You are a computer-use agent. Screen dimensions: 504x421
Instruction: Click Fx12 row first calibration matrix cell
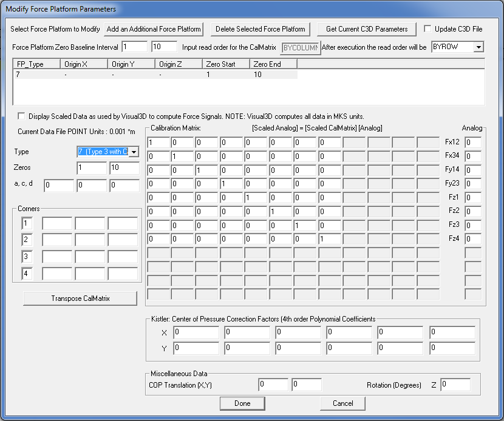click(x=158, y=143)
